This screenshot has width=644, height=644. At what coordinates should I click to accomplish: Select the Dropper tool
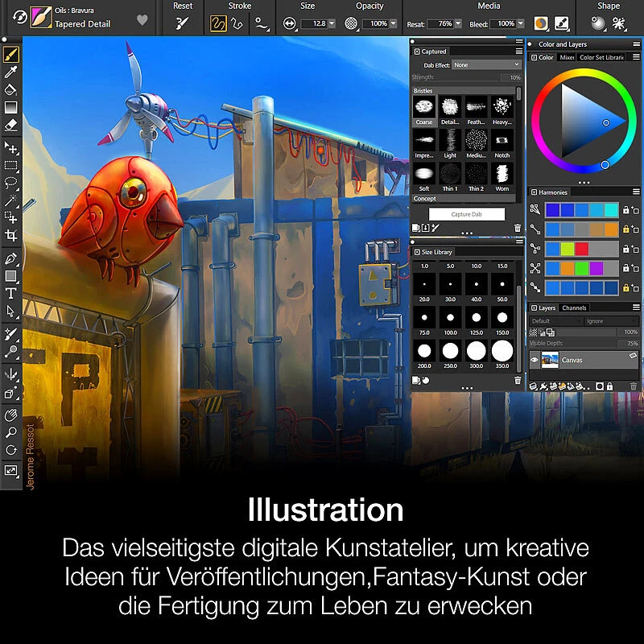(x=10, y=72)
